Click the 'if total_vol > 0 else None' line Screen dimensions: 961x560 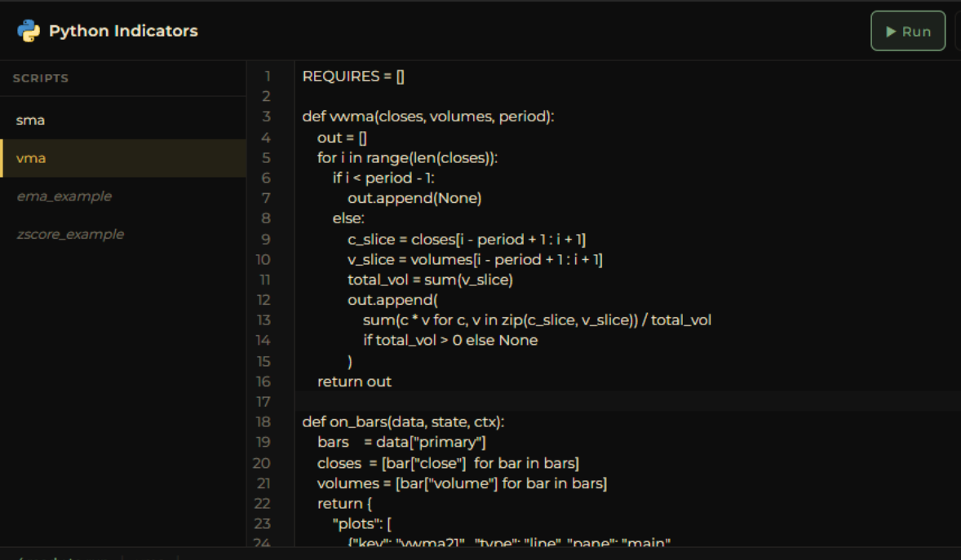450,340
